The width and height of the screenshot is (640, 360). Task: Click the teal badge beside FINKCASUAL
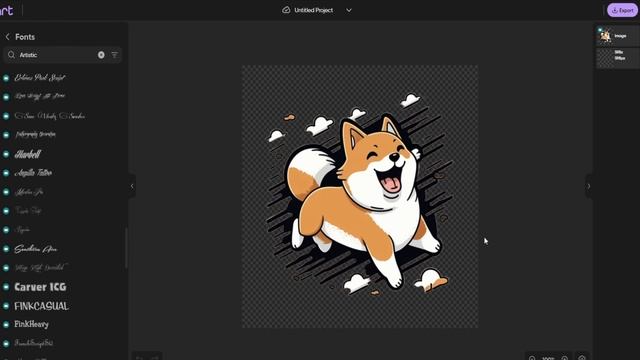coord(6,306)
